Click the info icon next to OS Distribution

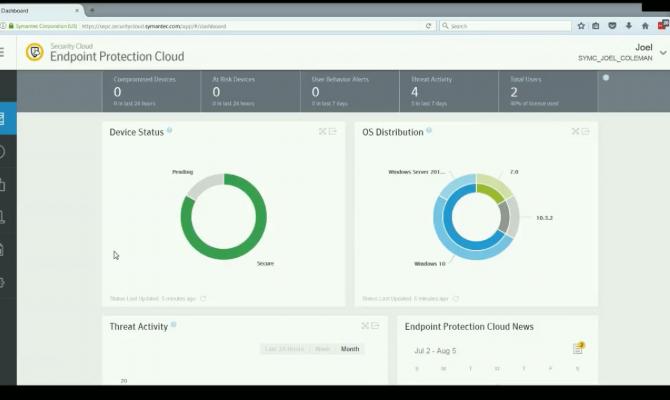[x=429, y=130]
